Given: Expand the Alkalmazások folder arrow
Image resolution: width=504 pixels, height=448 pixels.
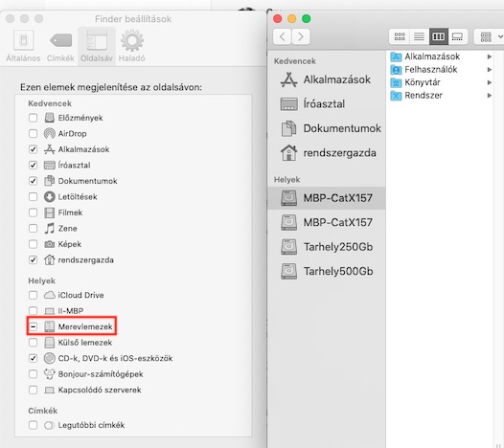Looking at the screenshot, I should 490,56.
